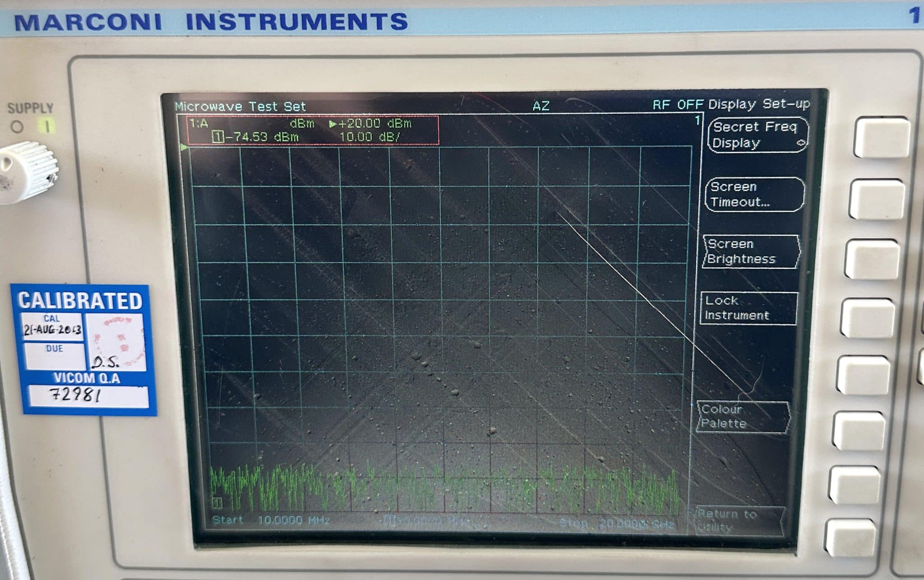Click the VICOM Q.A label
Viewport: 924px width, 580px height.
pyautogui.click(x=87, y=378)
